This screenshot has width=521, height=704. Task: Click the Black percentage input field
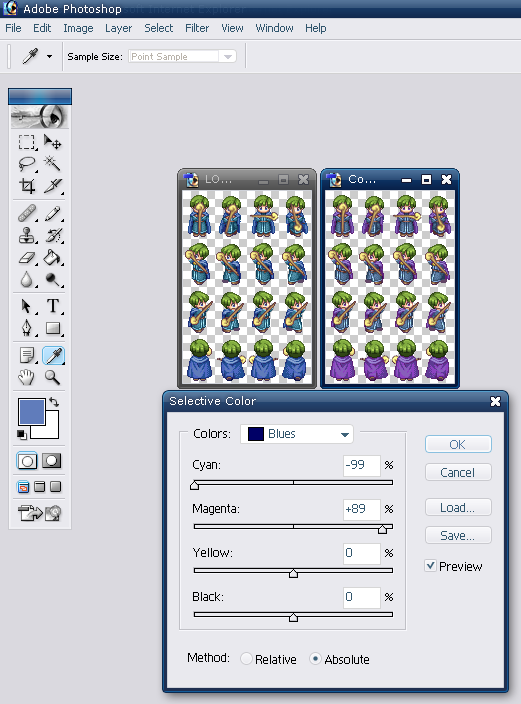click(362, 597)
